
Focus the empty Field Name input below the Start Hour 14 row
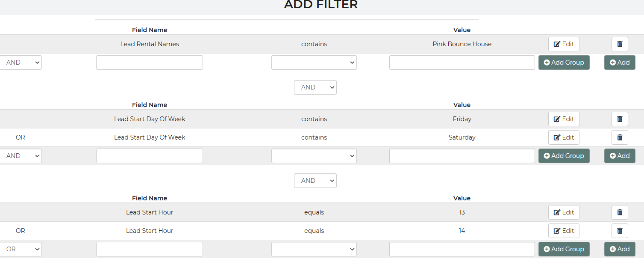150,249
